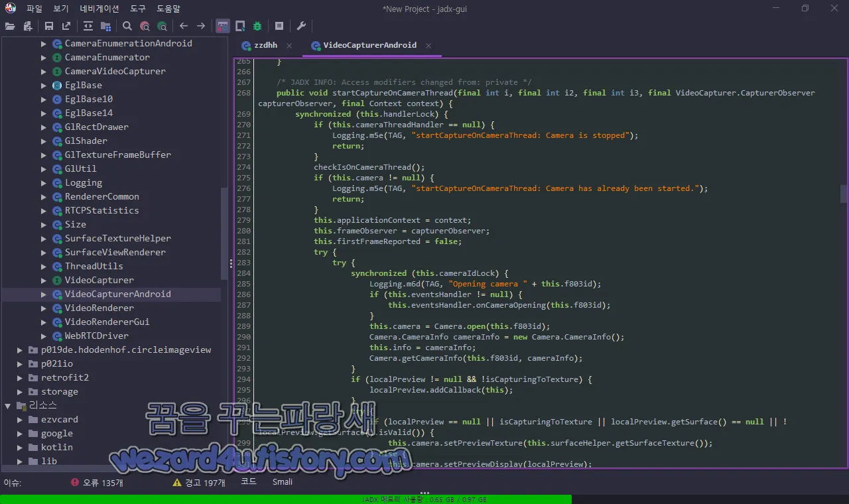The width and height of the screenshot is (849, 504).
Task: Expand the kotlin folder arrow
Action: 20,447
